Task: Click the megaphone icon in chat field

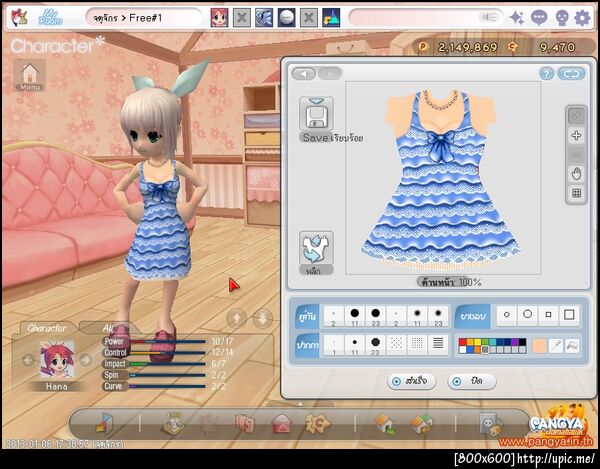Action: point(489,17)
